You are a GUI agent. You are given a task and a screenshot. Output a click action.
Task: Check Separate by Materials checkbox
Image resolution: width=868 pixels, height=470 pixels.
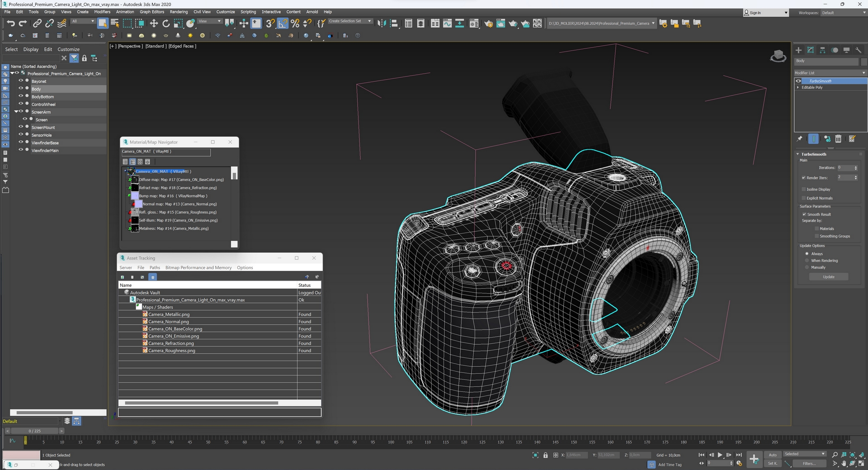click(816, 228)
